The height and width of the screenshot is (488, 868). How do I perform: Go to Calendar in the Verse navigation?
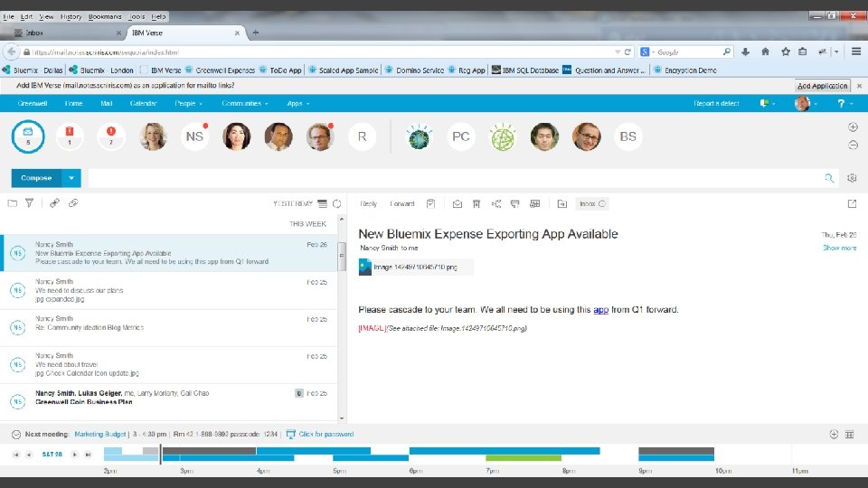click(x=144, y=103)
